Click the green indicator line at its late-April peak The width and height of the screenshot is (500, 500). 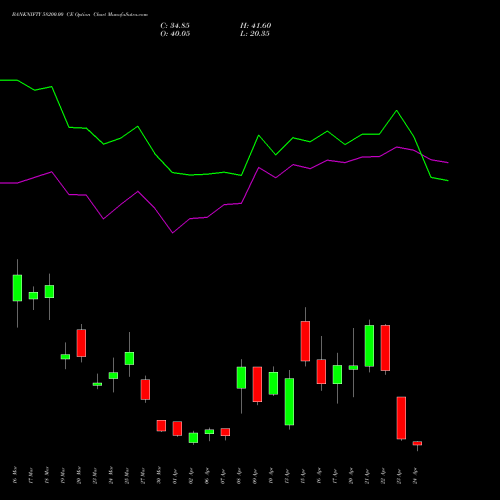coord(396,111)
